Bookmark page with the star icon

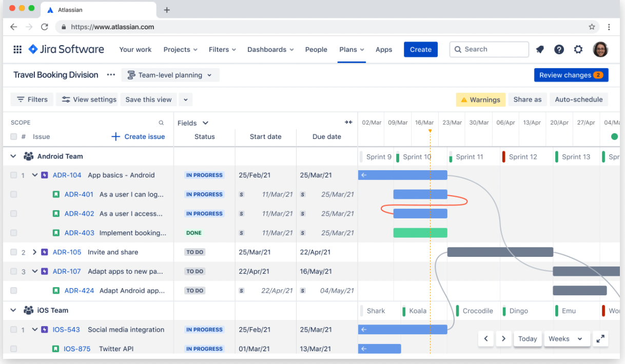592,27
